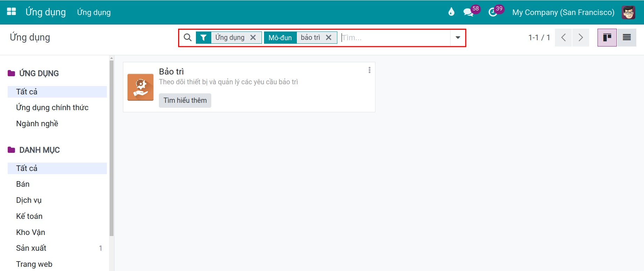The width and height of the screenshot is (644, 271).
Task: Open activities clock with 39 notifications
Action: [496, 12]
